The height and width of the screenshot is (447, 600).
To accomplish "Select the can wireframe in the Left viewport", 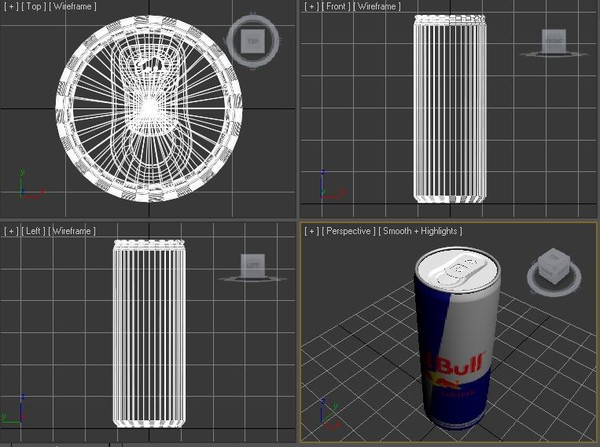I will click(x=149, y=334).
